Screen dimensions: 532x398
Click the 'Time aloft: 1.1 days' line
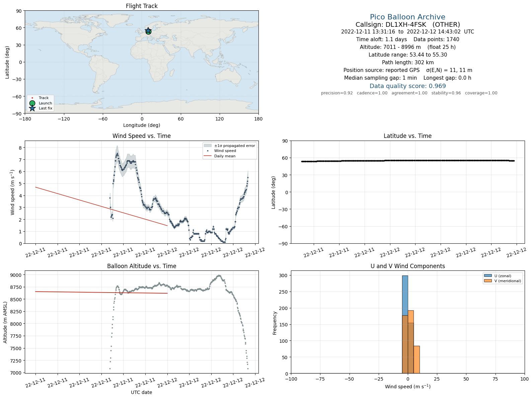pos(407,39)
